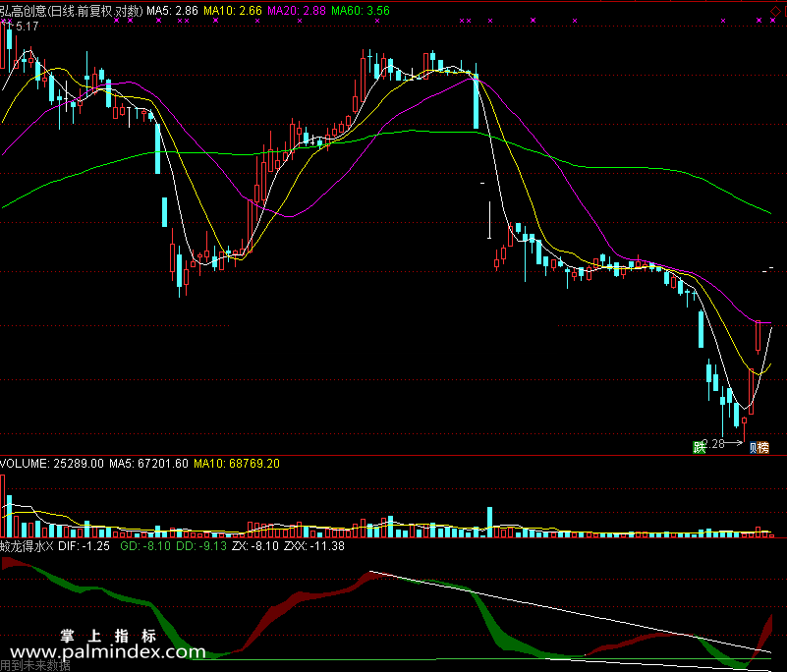Open the brown 榜 ranking icon
Viewport: 787px width, 672px height.
coord(762,447)
